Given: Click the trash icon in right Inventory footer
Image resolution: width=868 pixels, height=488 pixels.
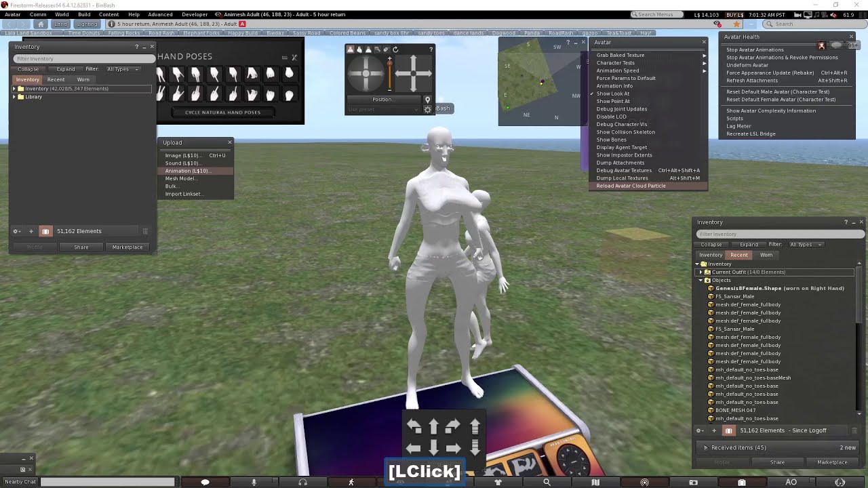Looking at the screenshot, I should 854,430.
